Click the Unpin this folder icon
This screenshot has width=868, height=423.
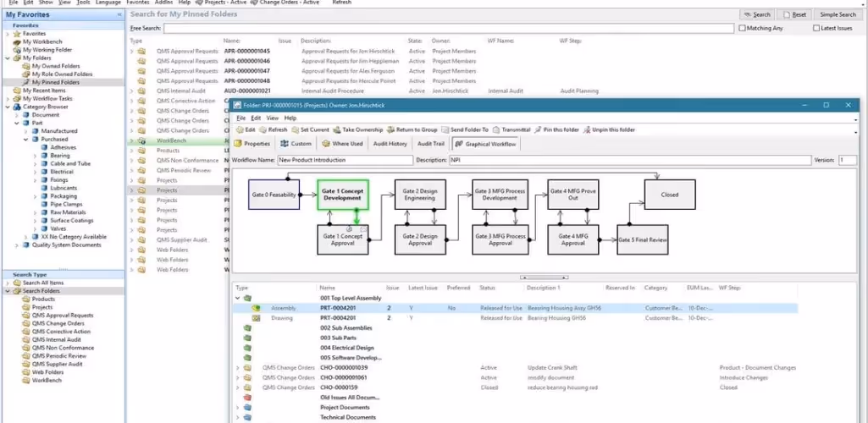pyautogui.click(x=587, y=130)
